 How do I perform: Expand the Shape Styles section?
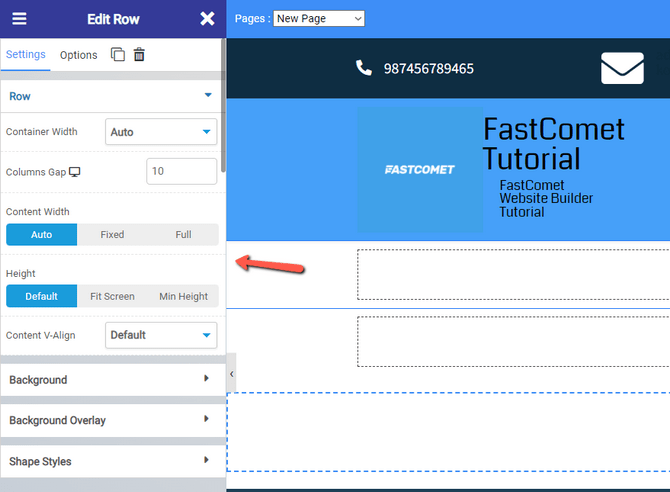(x=112, y=461)
